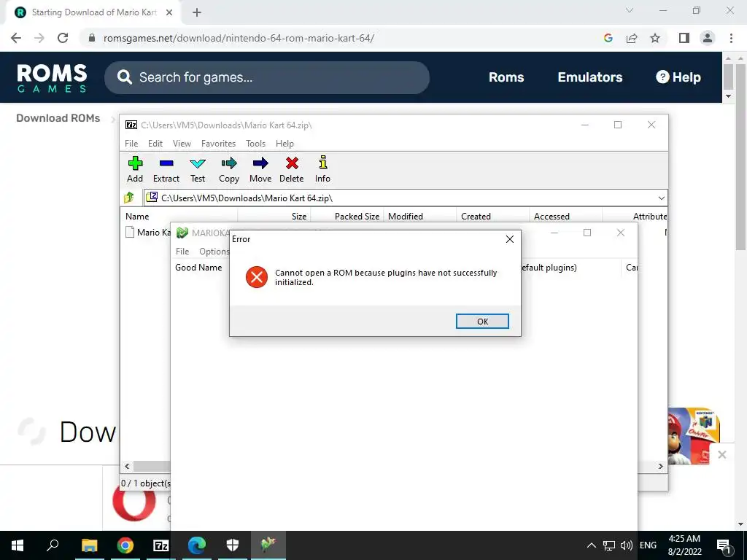
Task: Open Options menu in the emulator window
Action: point(214,252)
